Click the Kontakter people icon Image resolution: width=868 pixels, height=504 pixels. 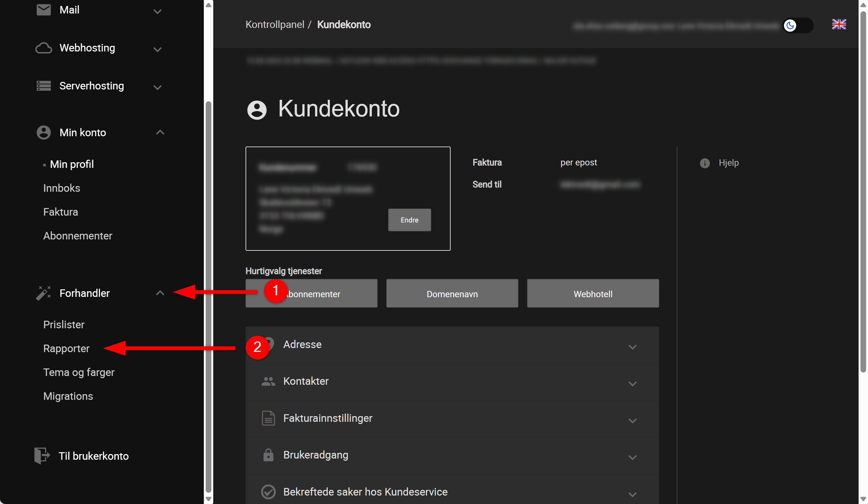click(x=268, y=381)
